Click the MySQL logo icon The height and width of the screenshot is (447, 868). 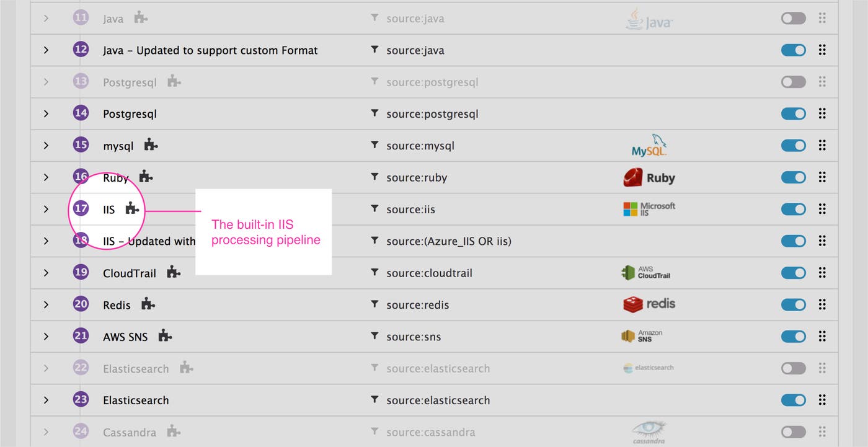pyautogui.click(x=649, y=145)
